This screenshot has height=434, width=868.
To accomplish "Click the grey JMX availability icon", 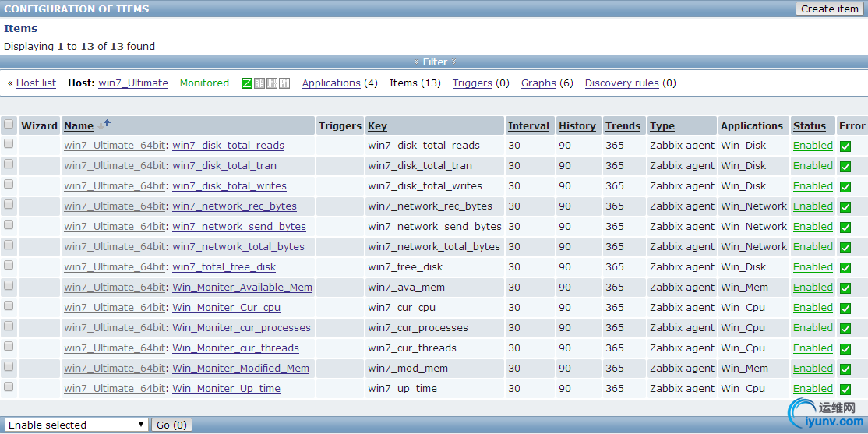I will point(272,83).
